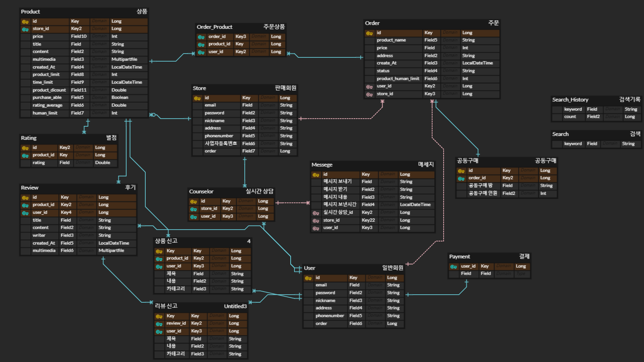Click the foreign key icon beside Product store_id
644x362 pixels.
click(25, 29)
